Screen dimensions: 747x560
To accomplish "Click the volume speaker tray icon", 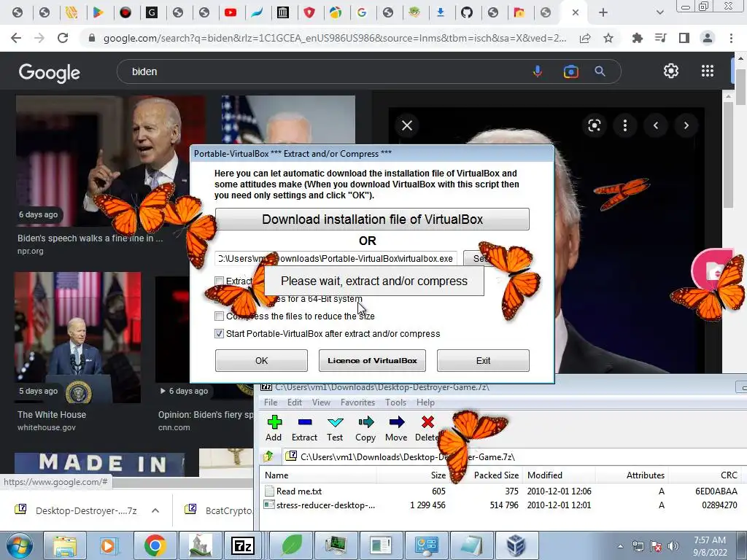I will [673, 546].
